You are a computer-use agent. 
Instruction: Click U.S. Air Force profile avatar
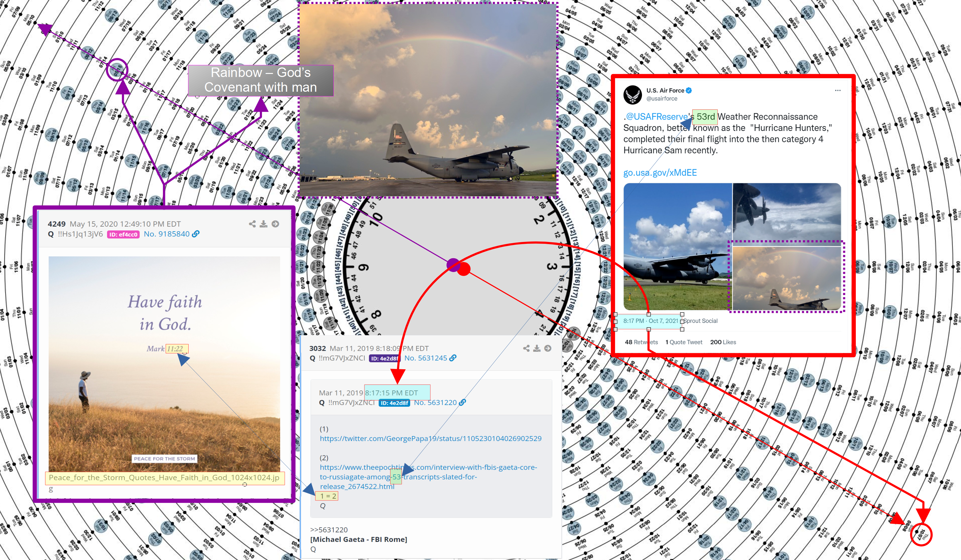pyautogui.click(x=633, y=94)
